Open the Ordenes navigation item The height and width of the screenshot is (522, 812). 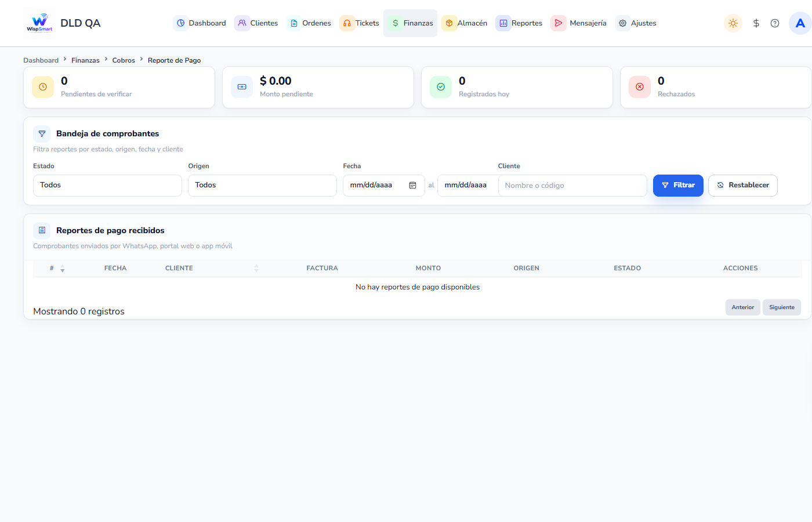pos(310,23)
